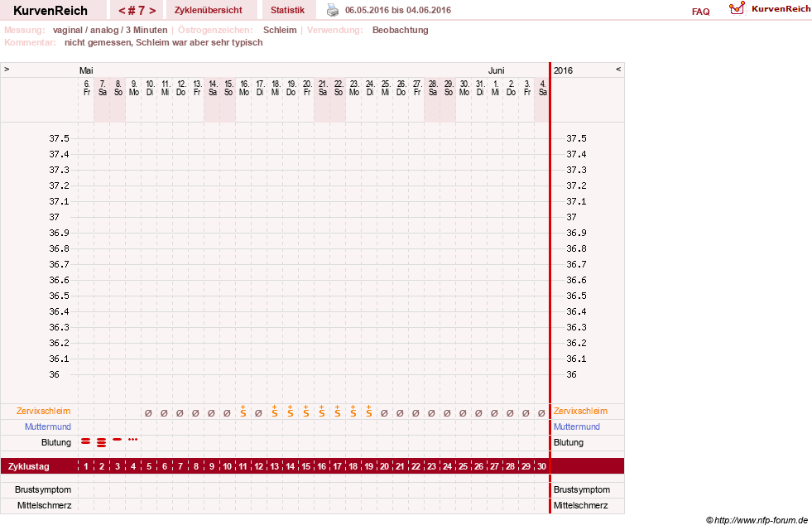This screenshot has width=812, height=530.
Task: Click the S+ mucus symbol on cycle day 11
Action: point(243,412)
